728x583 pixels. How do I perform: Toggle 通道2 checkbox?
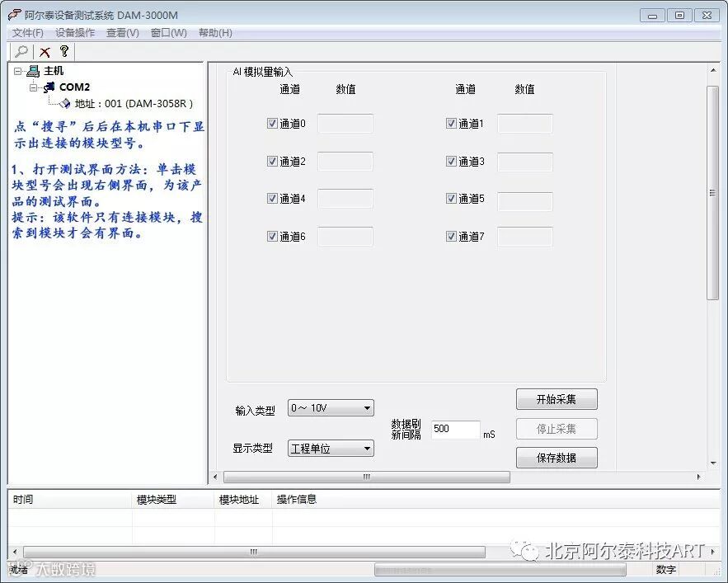(272, 161)
